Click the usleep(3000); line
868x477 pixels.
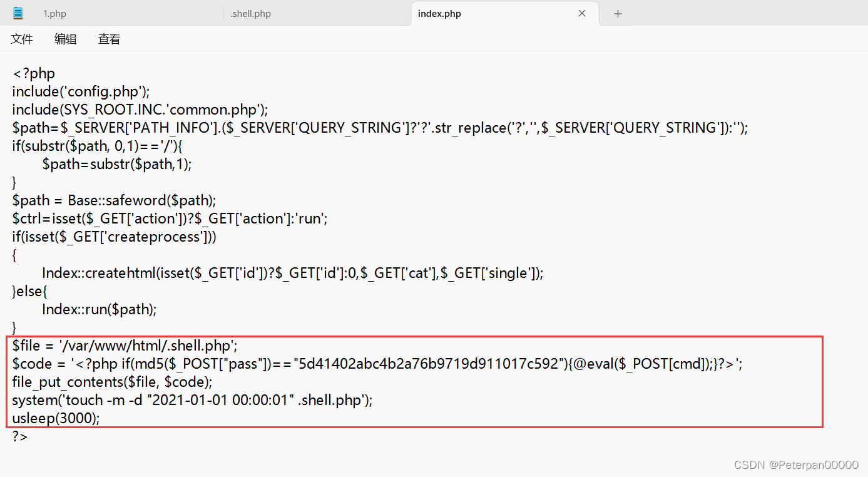[56, 418]
